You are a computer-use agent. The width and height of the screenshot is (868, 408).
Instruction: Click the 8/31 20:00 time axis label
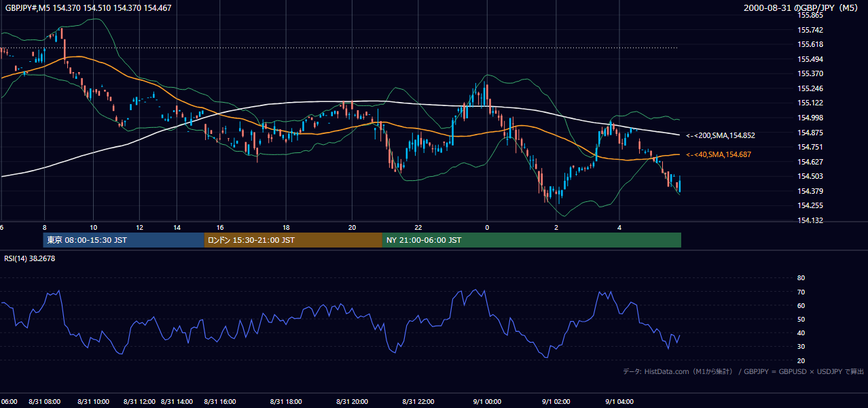[x=352, y=402]
